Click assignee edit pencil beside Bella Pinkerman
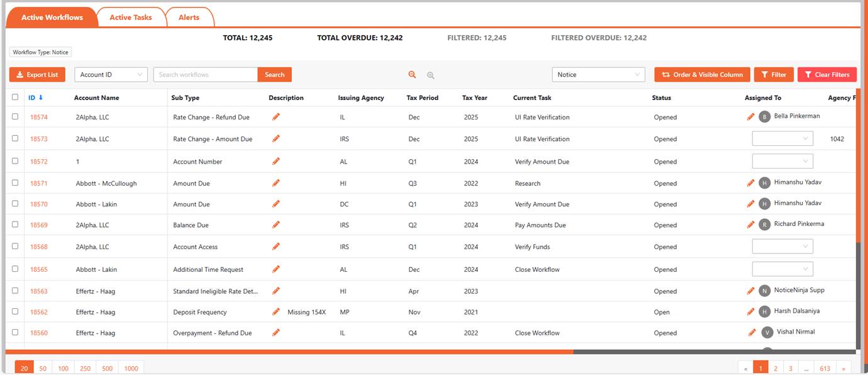 click(750, 117)
